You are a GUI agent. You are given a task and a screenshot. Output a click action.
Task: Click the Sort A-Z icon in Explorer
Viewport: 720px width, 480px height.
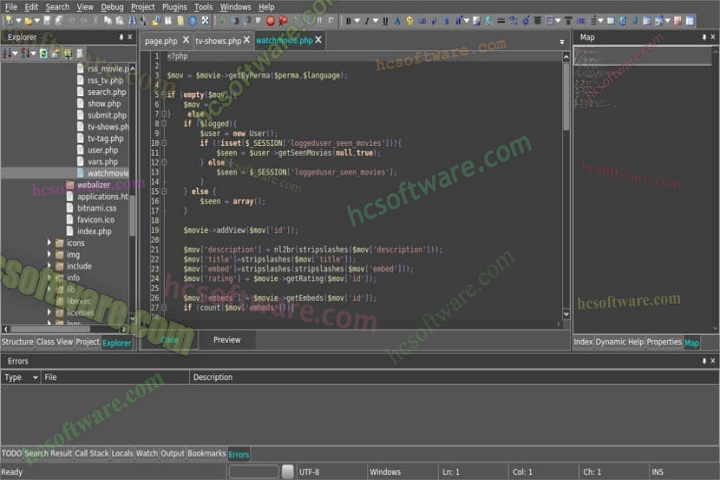[6, 54]
